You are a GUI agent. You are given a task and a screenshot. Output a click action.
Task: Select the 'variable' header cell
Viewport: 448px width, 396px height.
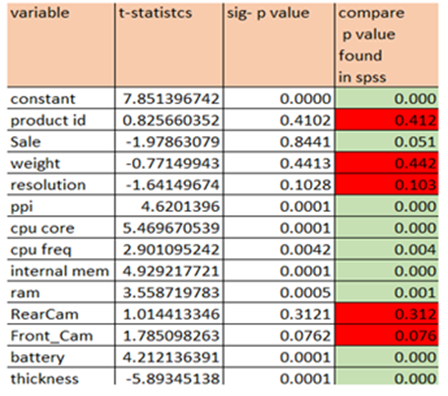pos(61,45)
